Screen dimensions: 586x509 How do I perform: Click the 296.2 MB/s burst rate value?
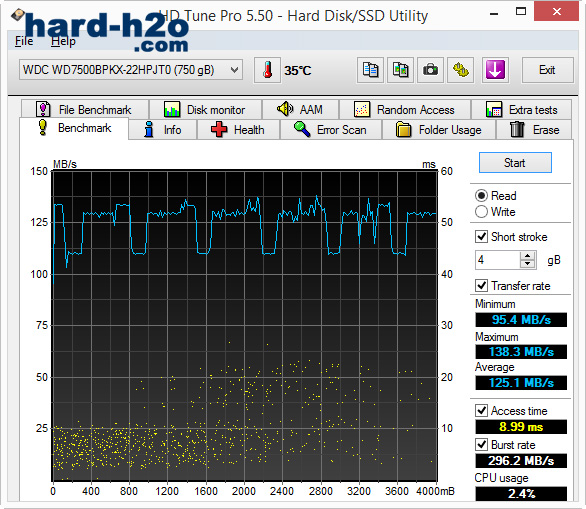(521, 460)
